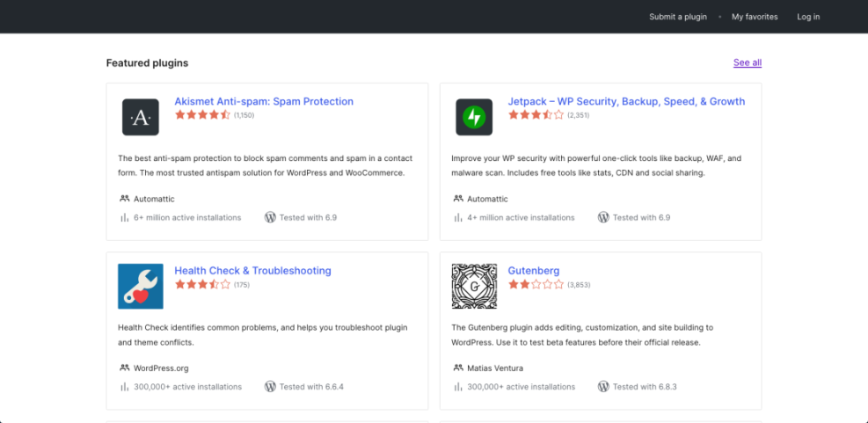Click bar chart icon beside 6+ million installations
Viewport: 868px width, 423px height.
(125, 217)
